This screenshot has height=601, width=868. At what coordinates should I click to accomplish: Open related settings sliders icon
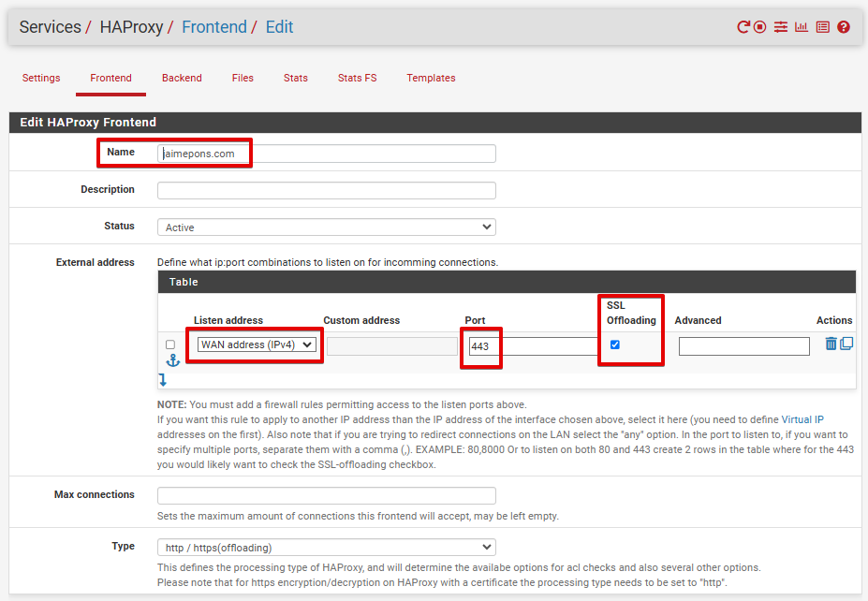pos(781,27)
